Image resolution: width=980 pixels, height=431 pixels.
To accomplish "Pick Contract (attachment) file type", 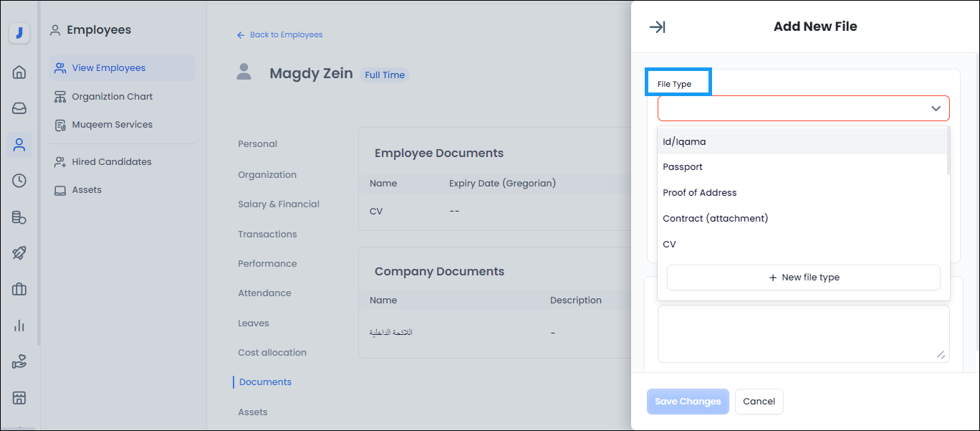I will coord(715,219).
